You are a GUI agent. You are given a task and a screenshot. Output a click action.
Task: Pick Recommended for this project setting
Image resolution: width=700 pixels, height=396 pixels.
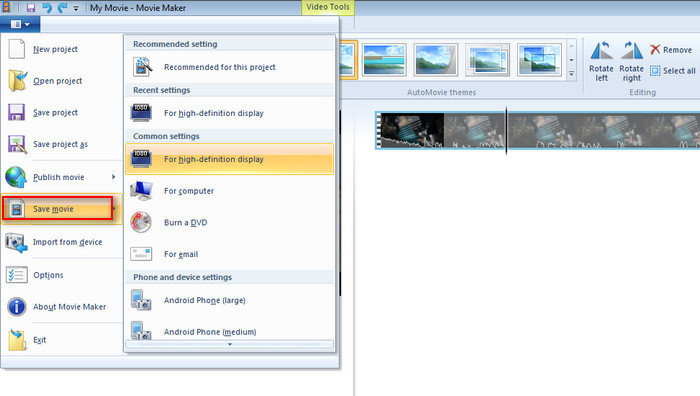point(229,67)
